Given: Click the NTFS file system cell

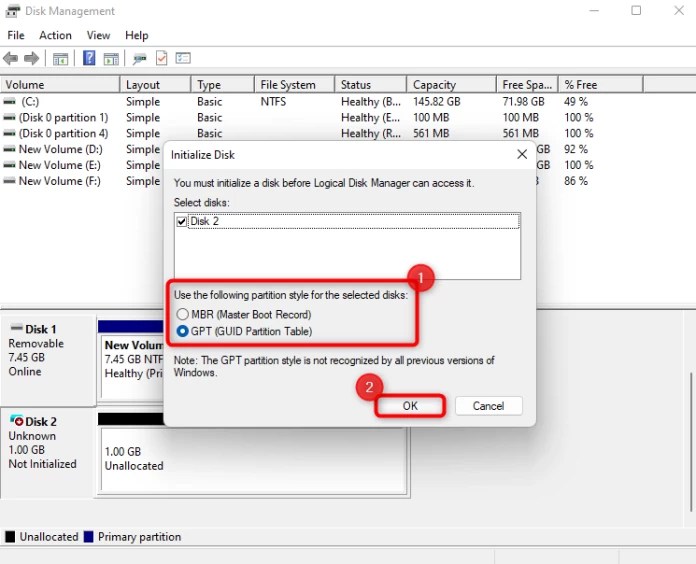Looking at the screenshot, I should click(x=273, y=102).
